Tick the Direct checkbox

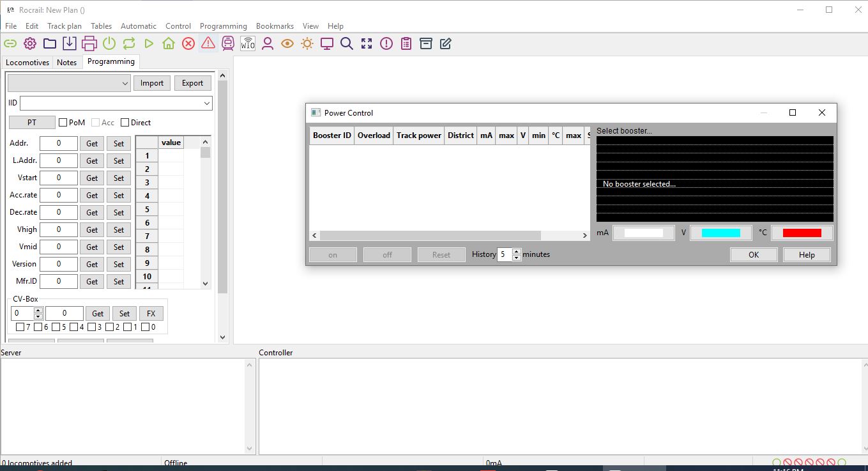tap(125, 122)
